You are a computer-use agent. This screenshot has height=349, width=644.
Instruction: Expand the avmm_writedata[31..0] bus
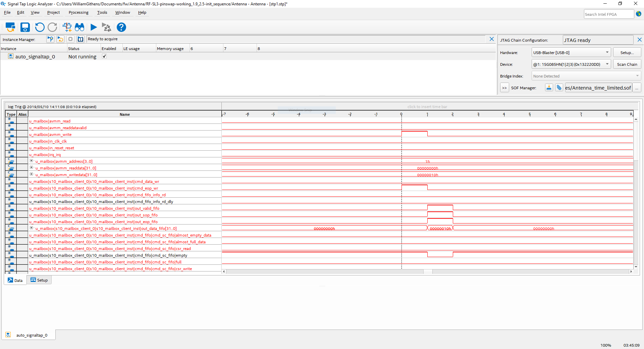[31, 174]
